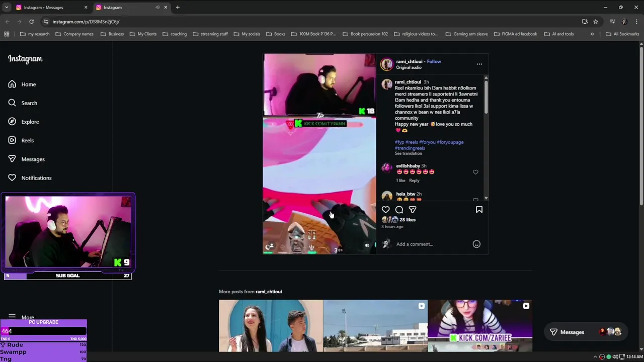644x362 pixels.
Task: Open the couple photo post thumbnail
Action: (271, 326)
